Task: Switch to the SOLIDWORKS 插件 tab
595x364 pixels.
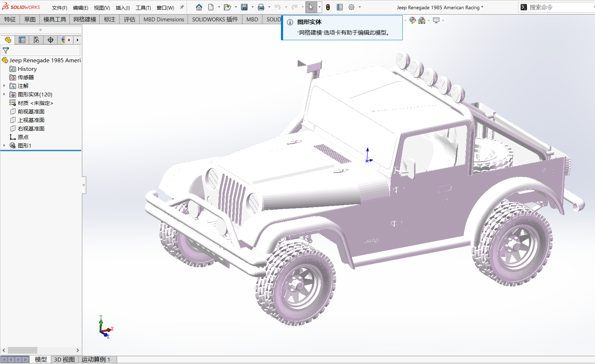Action: (x=215, y=19)
